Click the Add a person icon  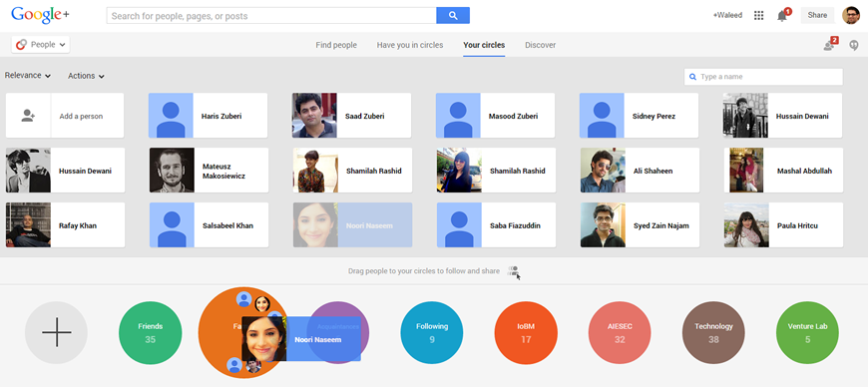pyautogui.click(x=28, y=116)
